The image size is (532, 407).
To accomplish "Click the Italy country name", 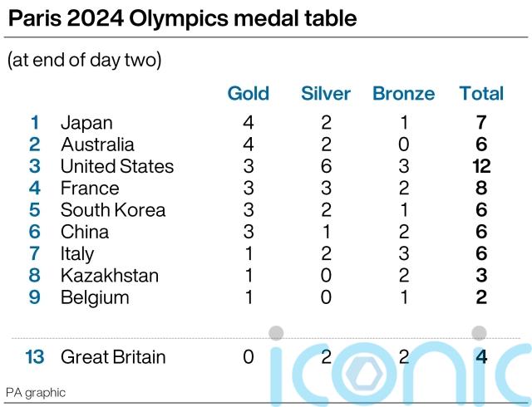I will pyautogui.click(x=77, y=253).
